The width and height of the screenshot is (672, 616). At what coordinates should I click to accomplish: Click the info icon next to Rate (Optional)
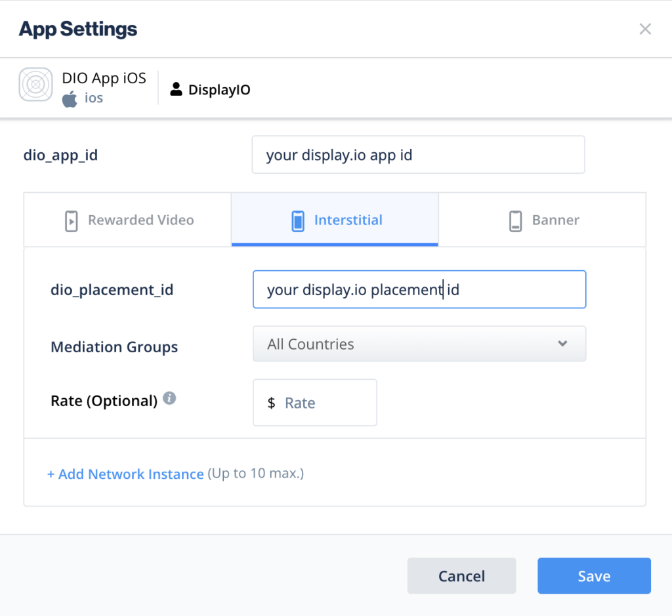coord(170,398)
